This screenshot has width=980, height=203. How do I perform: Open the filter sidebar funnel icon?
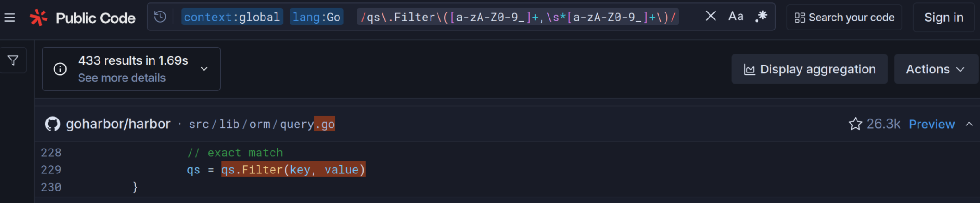(13, 60)
